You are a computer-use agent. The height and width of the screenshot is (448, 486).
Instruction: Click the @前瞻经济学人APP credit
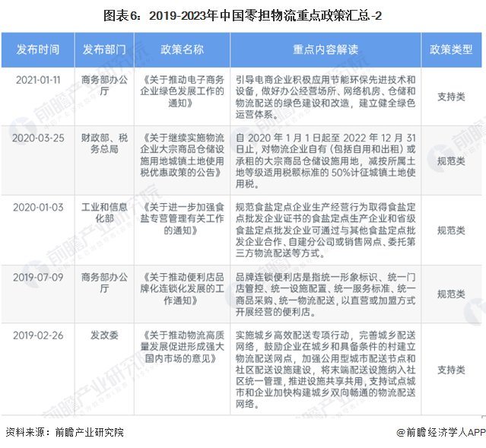pos(441,433)
